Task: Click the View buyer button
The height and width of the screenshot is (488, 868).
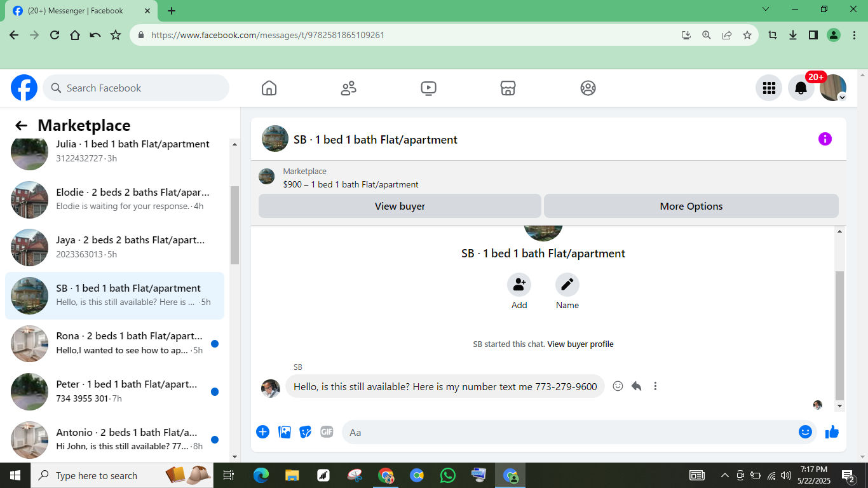Action: 400,206
